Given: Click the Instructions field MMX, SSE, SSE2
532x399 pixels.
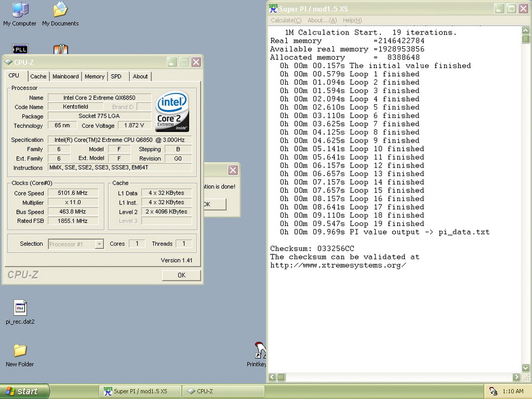Looking at the screenshot, I should tap(120, 167).
